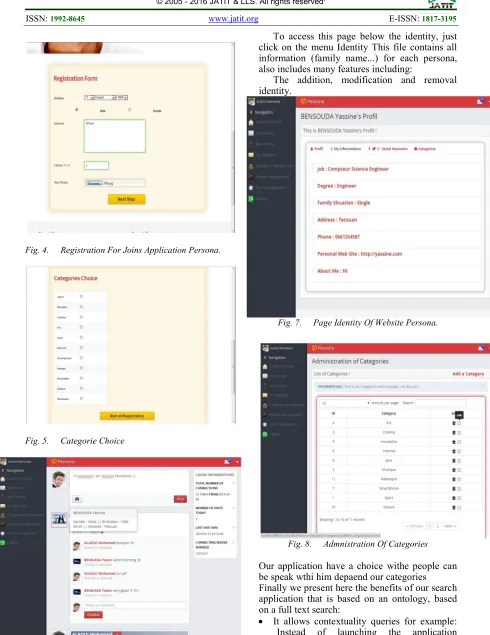Screen dimensions: 490x635
Task: Click the trash icon in the Smartphone row
Action: (454, 489)
